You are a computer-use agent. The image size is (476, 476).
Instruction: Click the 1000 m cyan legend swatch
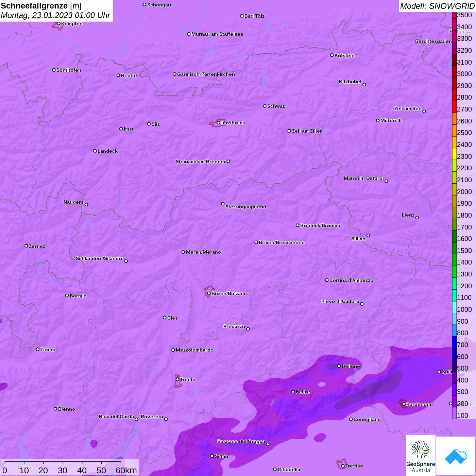click(454, 307)
